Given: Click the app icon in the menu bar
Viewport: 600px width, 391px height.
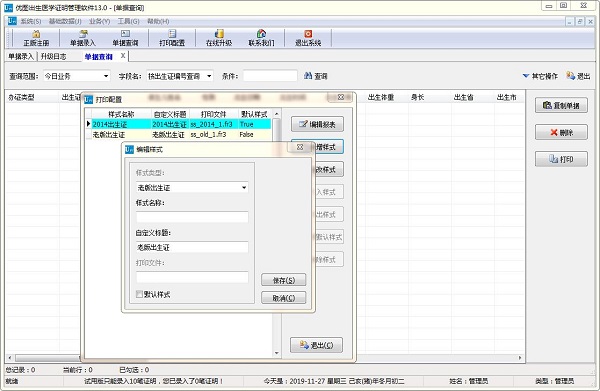Looking at the screenshot, I should [12, 21].
